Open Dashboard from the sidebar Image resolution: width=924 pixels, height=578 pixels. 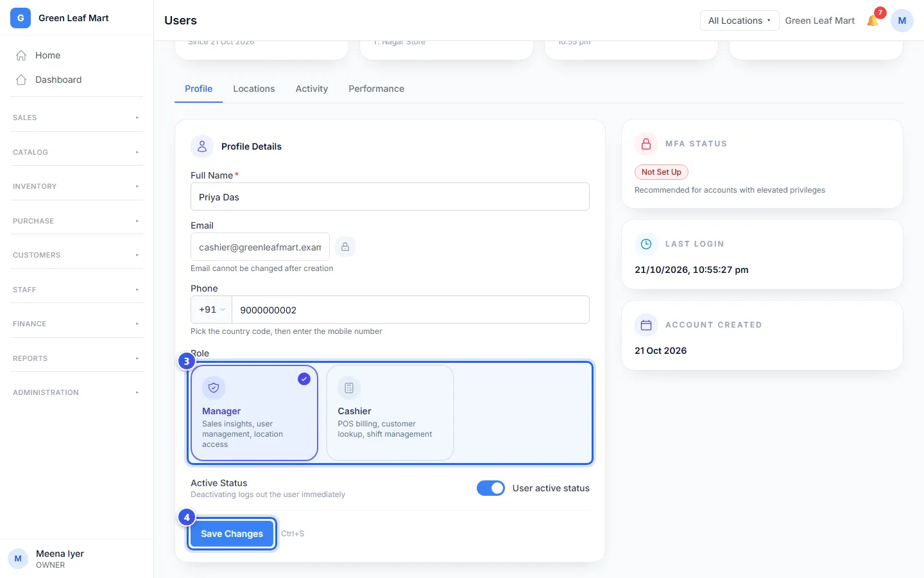click(x=76, y=80)
